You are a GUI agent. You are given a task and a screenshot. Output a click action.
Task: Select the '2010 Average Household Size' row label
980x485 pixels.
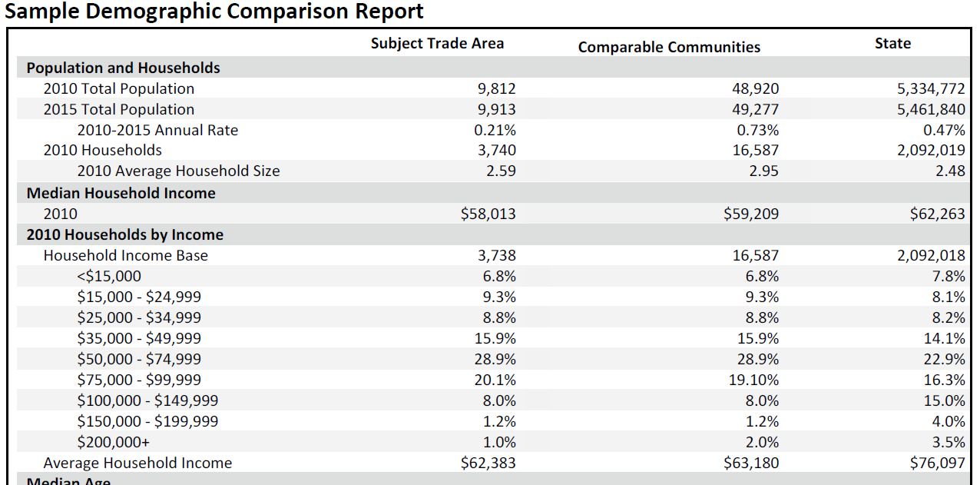pos(178,171)
